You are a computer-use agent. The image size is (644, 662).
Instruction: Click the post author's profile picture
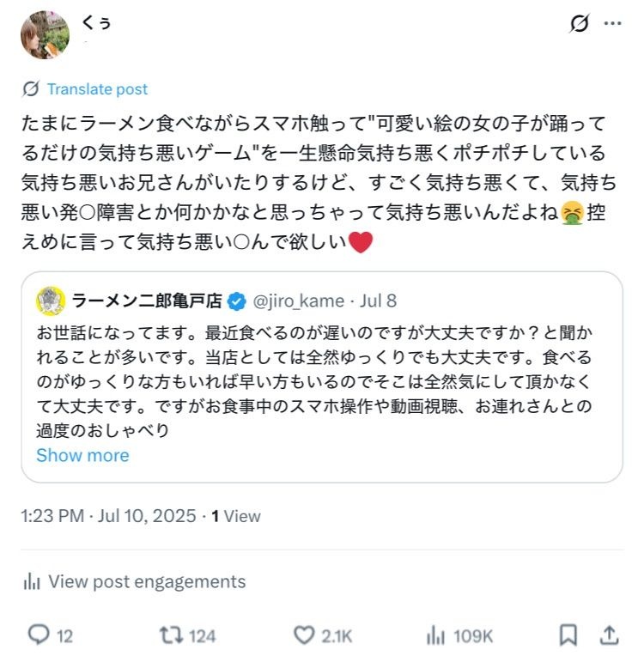tap(45, 35)
